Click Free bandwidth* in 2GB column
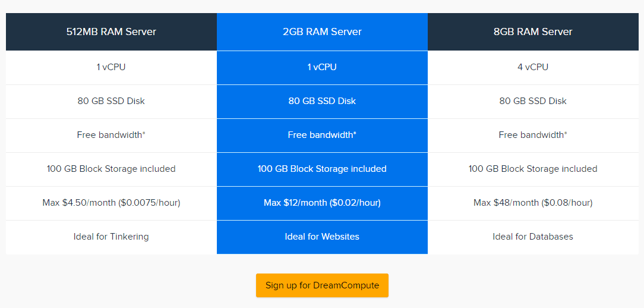The width and height of the screenshot is (644, 308). click(x=322, y=135)
